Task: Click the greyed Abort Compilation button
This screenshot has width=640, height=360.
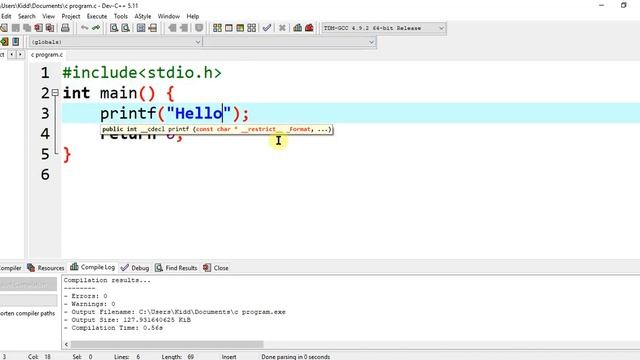Action: (28, 284)
